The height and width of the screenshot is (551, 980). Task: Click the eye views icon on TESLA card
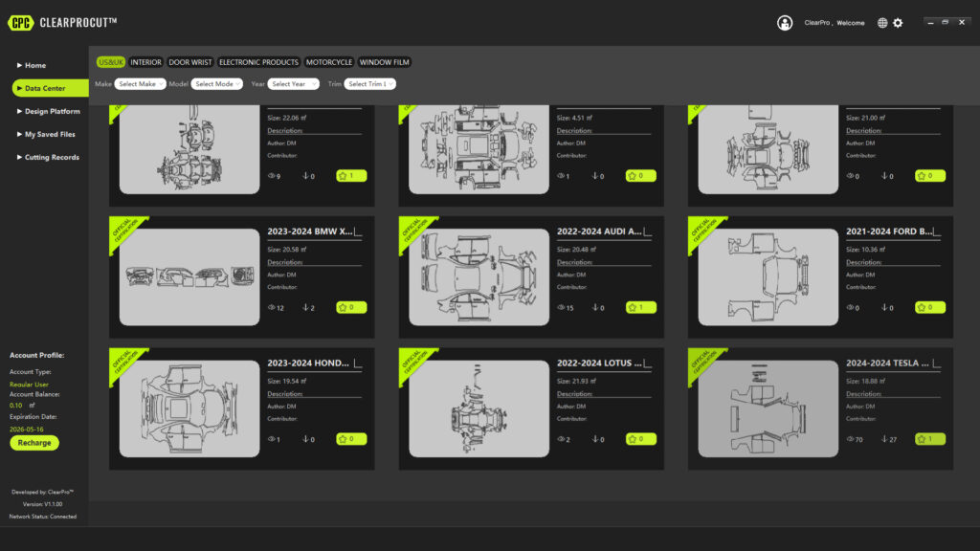coord(850,439)
